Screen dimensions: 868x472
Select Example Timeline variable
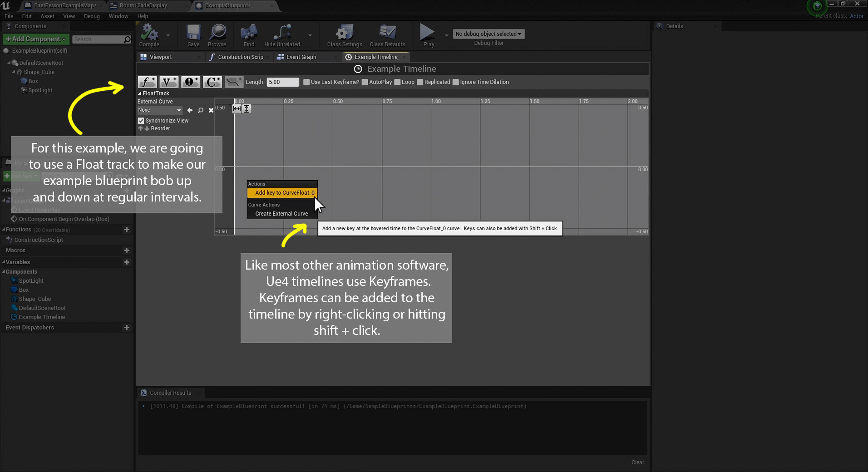click(x=42, y=317)
